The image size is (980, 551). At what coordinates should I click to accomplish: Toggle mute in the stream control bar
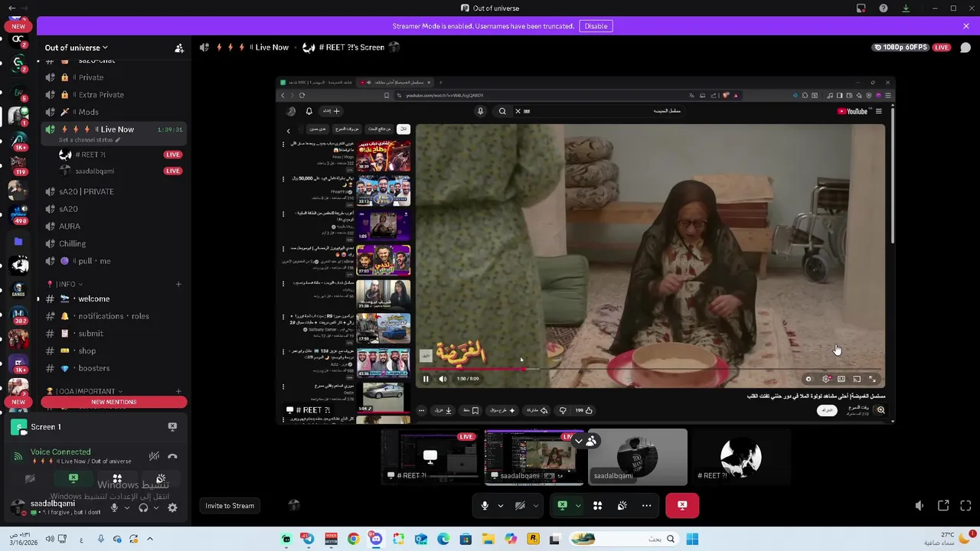pos(485,505)
